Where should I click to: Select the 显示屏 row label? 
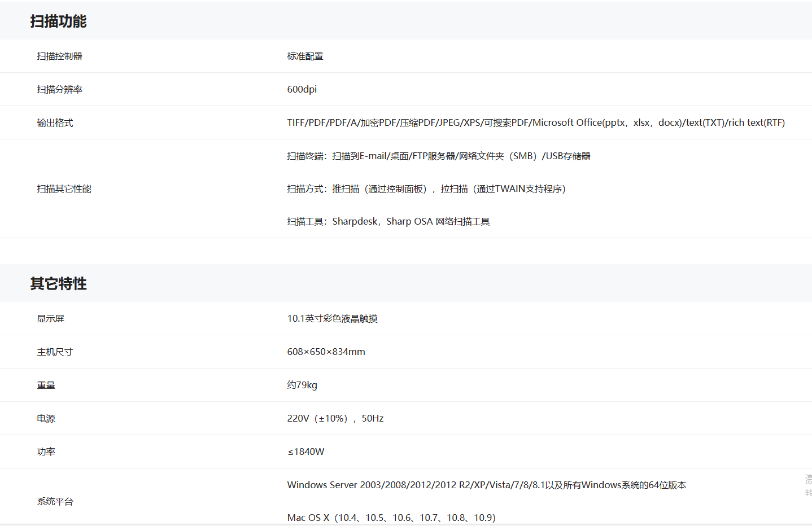pos(50,319)
